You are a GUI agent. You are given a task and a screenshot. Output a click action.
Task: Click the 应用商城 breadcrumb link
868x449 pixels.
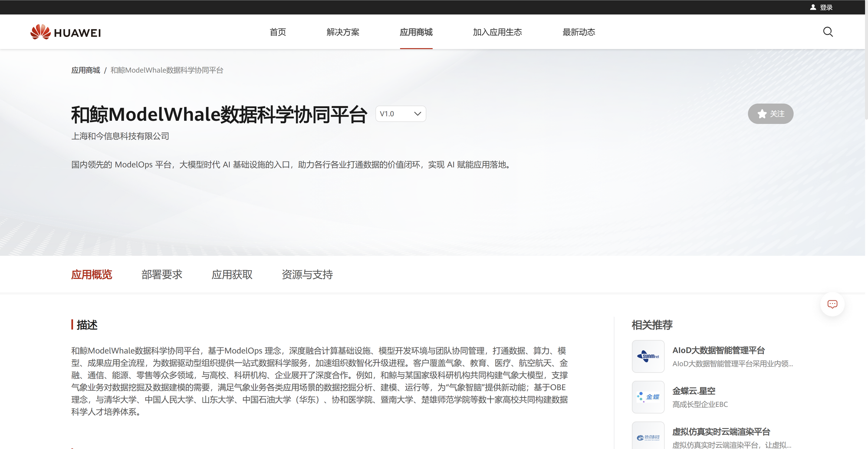pos(85,69)
